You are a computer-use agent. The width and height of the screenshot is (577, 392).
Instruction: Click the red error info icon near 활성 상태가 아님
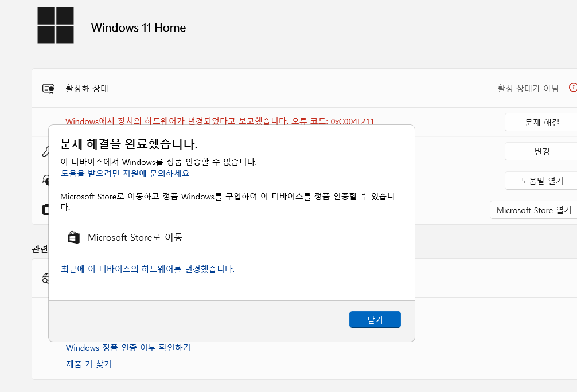click(572, 88)
